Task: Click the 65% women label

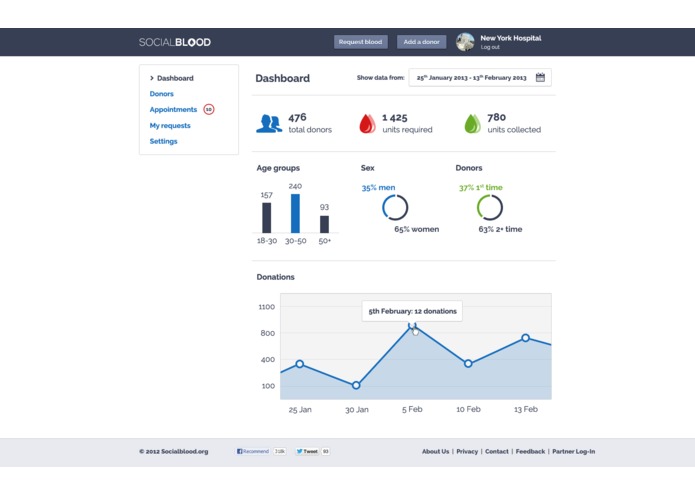Action: pos(417,229)
